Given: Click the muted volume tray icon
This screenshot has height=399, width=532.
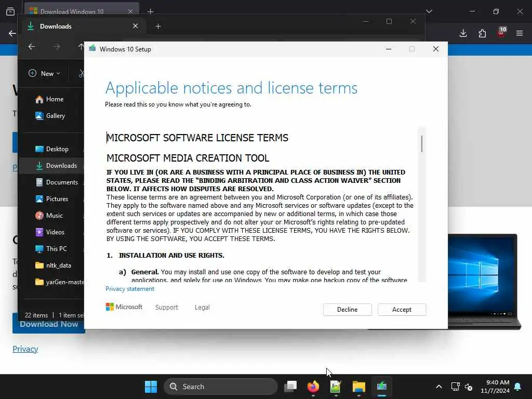Looking at the screenshot, I should pyautogui.click(x=469, y=387).
